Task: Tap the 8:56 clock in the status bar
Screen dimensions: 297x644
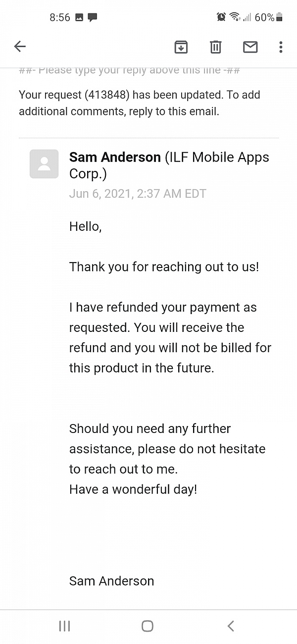Action: [x=60, y=17]
